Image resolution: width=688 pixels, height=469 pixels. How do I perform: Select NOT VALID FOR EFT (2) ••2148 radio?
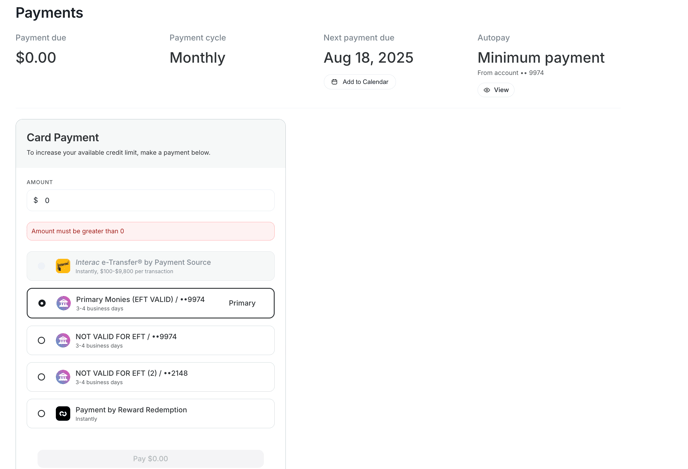[41, 377]
